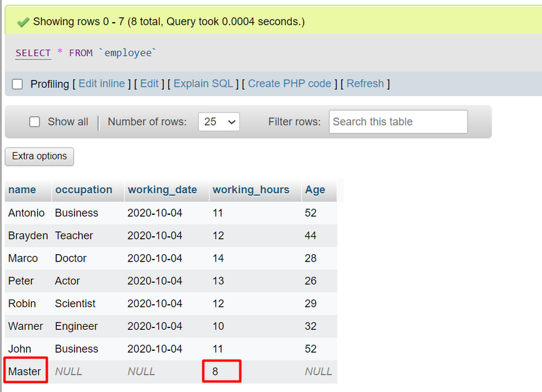Screen dimensions: 542x392
Task: Enable the Profiling checkbox
Action: (x=17, y=84)
